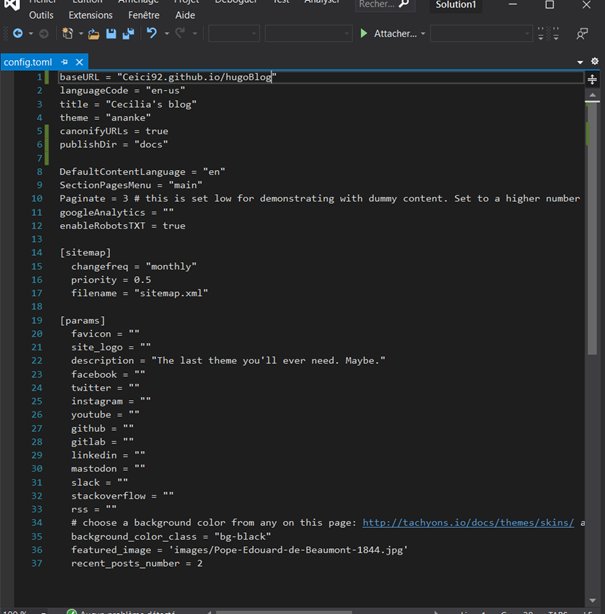Click the vertical scrollbar thumb
605x614 pixels.
(x=592, y=229)
